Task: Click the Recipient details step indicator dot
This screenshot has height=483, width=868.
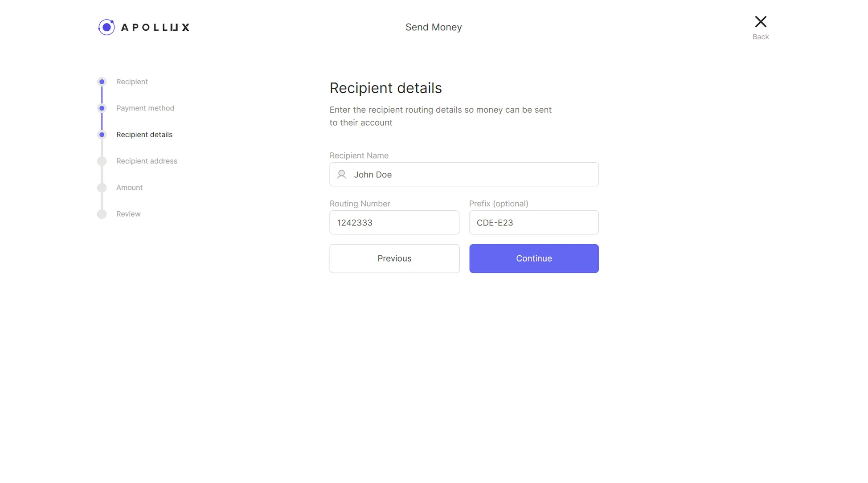Action: click(x=102, y=135)
